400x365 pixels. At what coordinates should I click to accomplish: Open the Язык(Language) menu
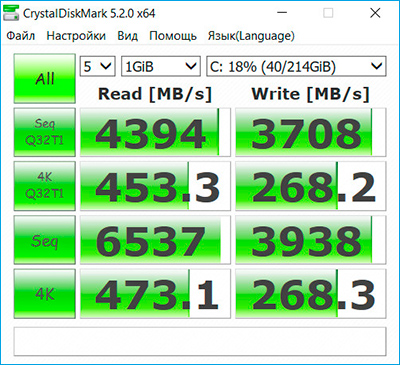coord(251,36)
